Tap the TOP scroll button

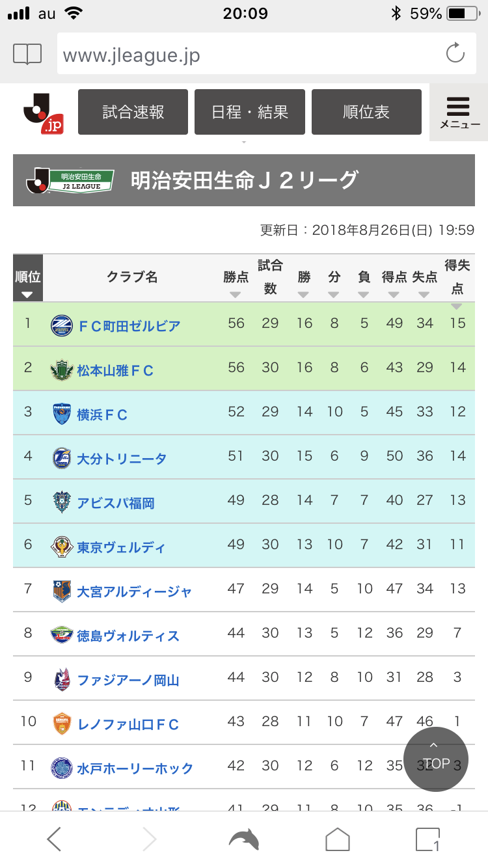click(x=436, y=759)
